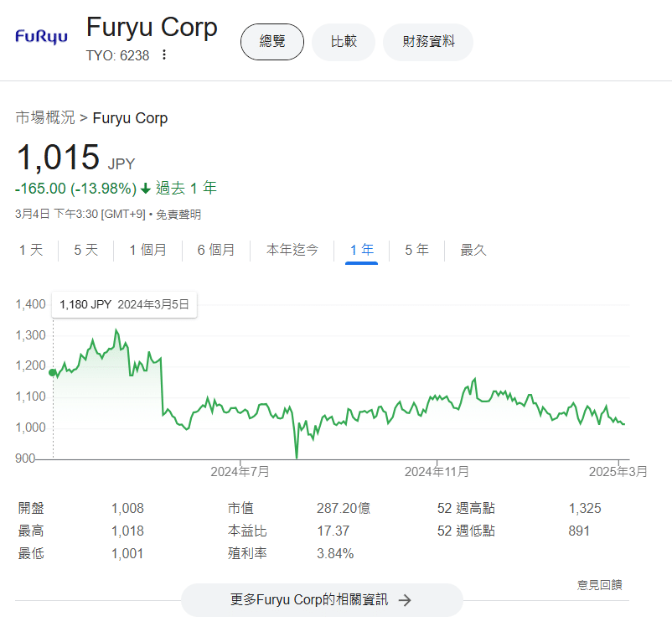Image resolution: width=672 pixels, height=632 pixels.
Task: Click the 本益比 label
Action: tap(247, 531)
